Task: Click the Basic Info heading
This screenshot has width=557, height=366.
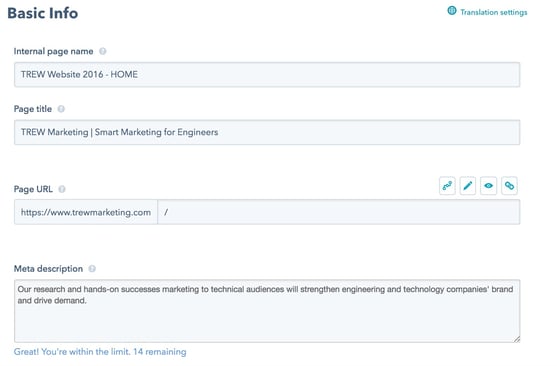Action: [43, 13]
